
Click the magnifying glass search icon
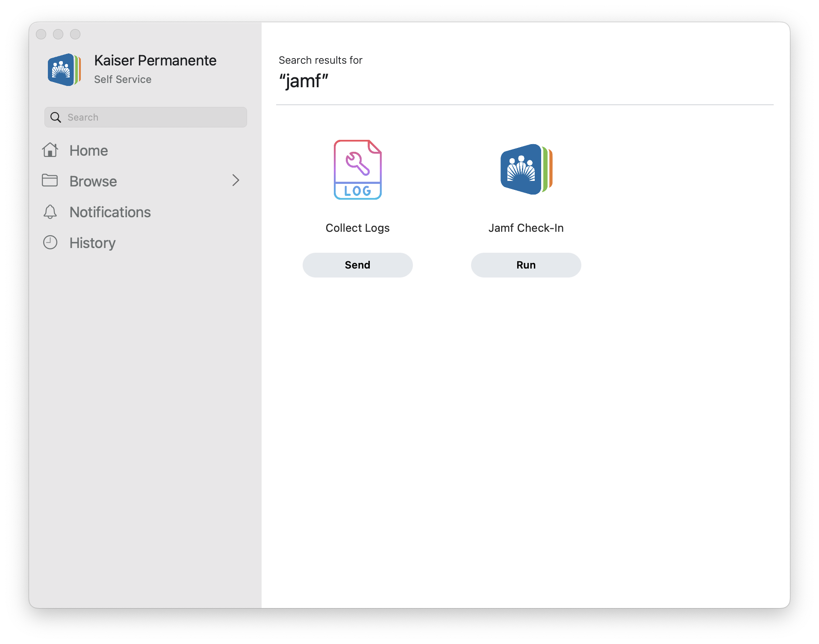coord(56,117)
